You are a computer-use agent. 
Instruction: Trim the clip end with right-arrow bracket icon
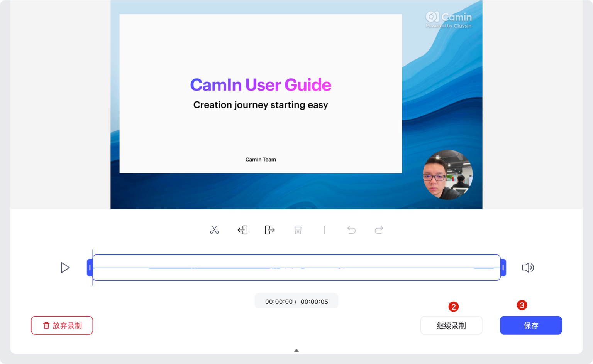(x=270, y=230)
